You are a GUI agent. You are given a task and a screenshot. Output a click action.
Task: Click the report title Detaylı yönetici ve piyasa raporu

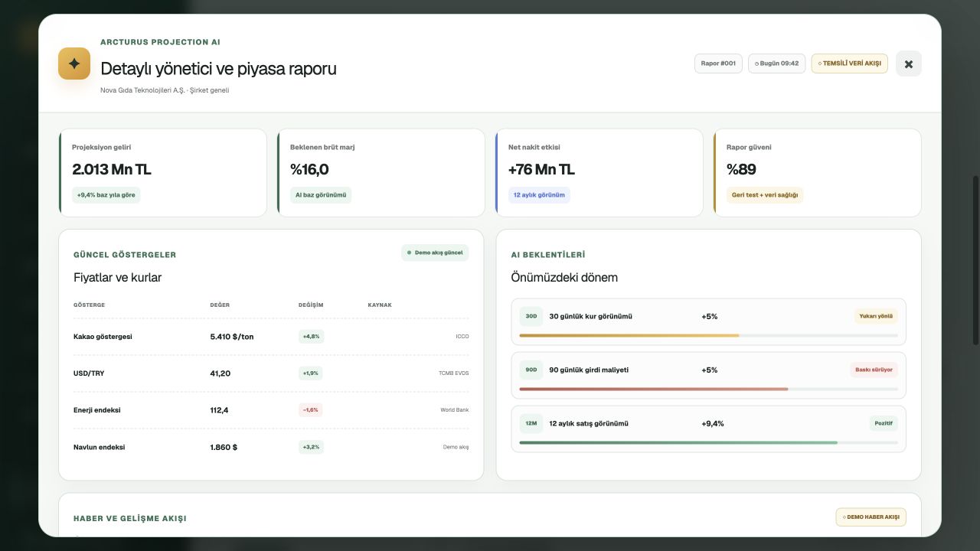coord(218,68)
